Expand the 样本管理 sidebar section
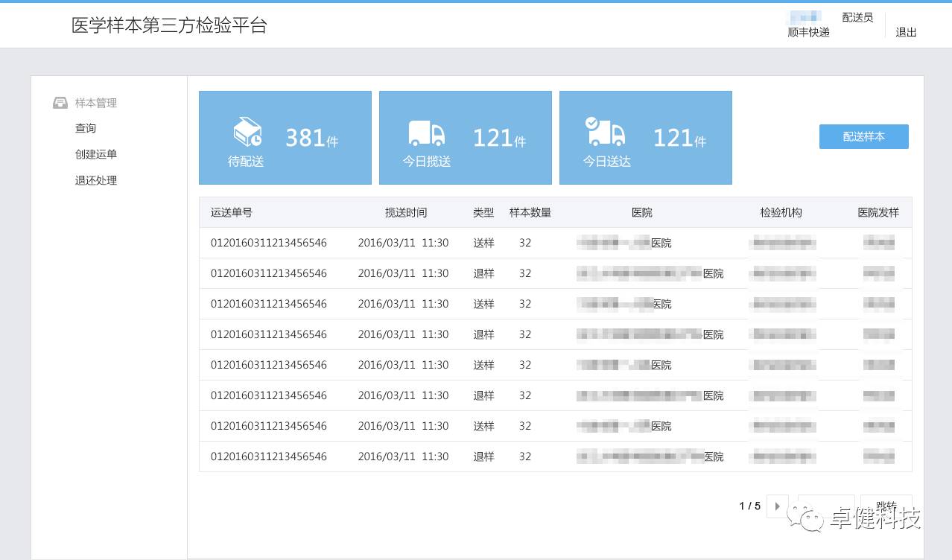The height and width of the screenshot is (560, 952). tap(95, 103)
